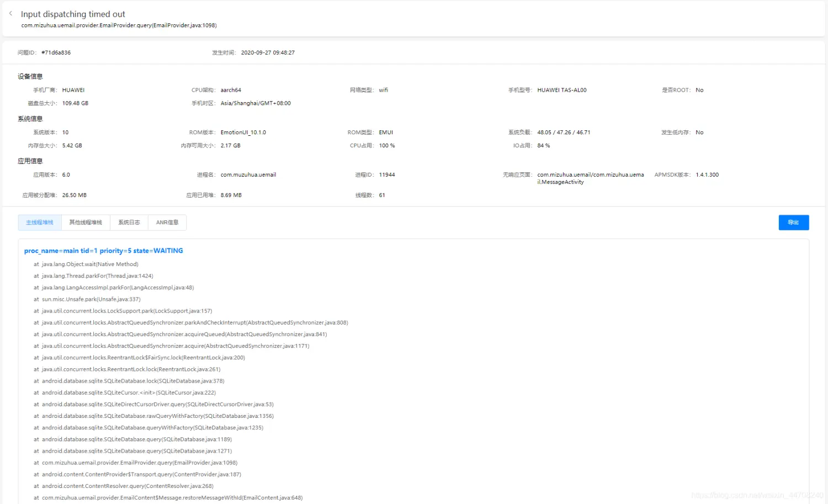Select the stack line ContentResolver.query
Screen dimensions: 828x504
pyautogui.click(x=124, y=486)
